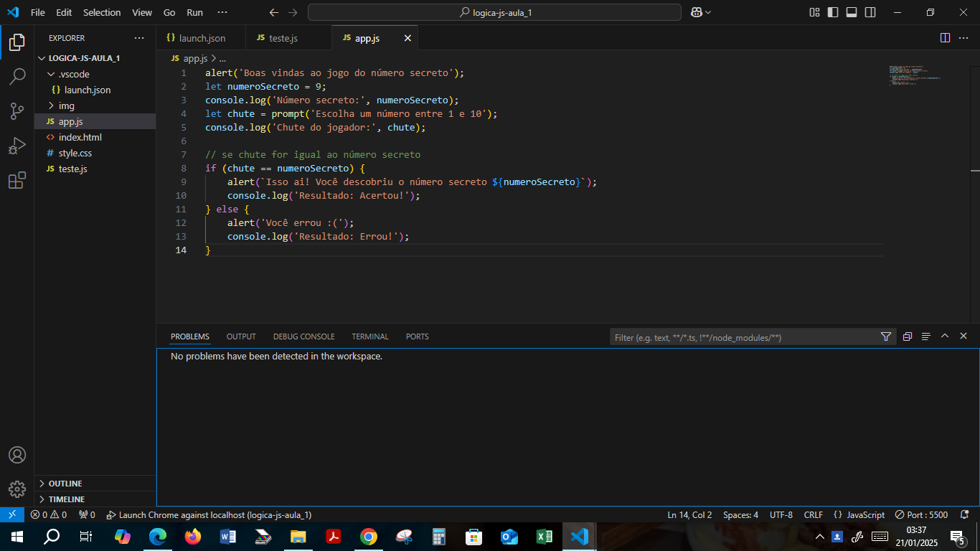This screenshot has width=980, height=551.
Task: Open the Edit menu
Action: pyautogui.click(x=64, y=12)
